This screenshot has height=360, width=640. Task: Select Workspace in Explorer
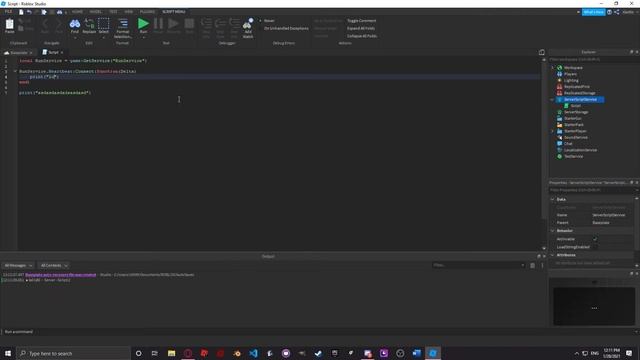point(573,68)
